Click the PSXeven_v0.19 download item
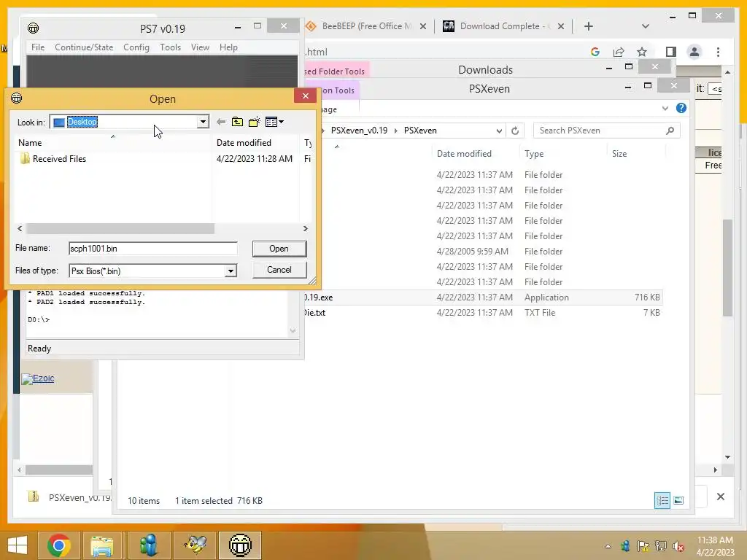This screenshot has width=747, height=560. [69, 497]
